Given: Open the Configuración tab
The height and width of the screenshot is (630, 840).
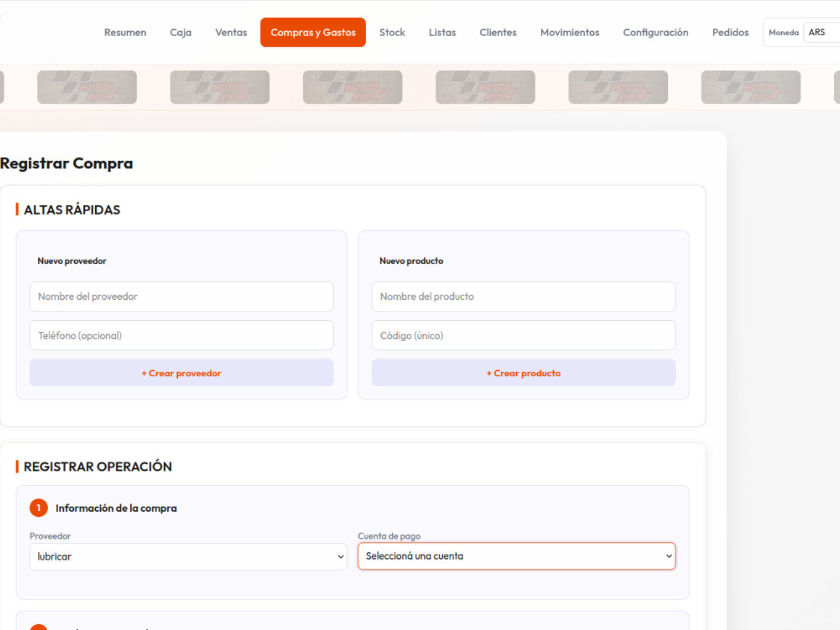Looking at the screenshot, I should [655, 33].
